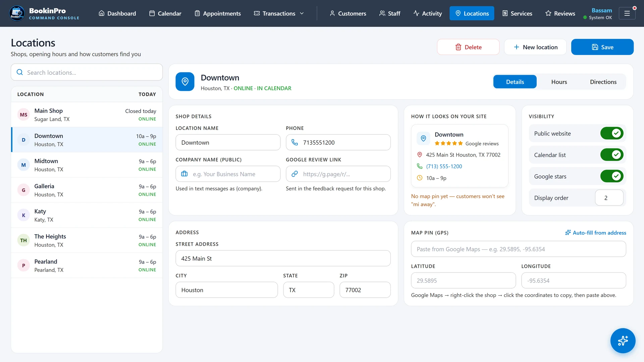The image size is (644, 362).
Task: Toggle the Public website switch
Action: pos(612,133)
